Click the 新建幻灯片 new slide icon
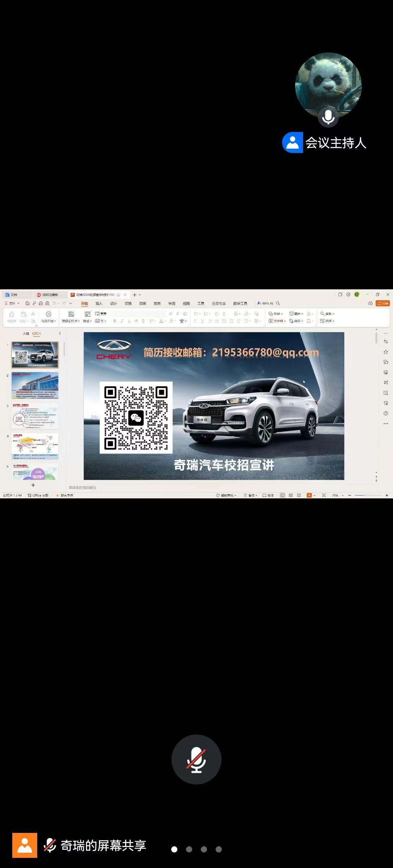This screenshot has width=393, height=868. [x=71, y=314]
